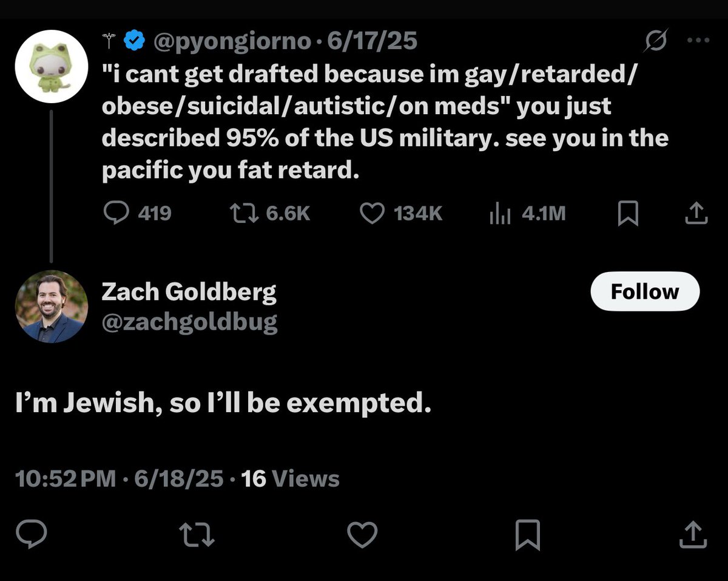Like the Zach Goldberg reply tweet

[x=362, y=534]
